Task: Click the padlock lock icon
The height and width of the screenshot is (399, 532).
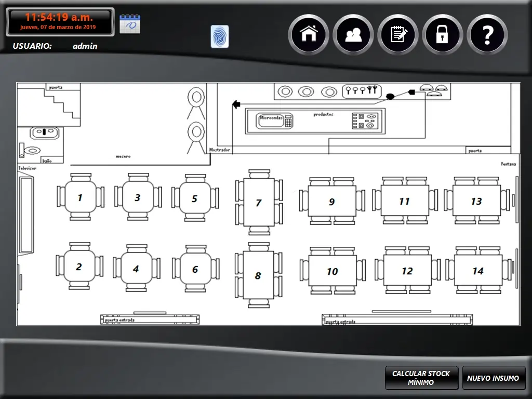Action: pos(443,34)
